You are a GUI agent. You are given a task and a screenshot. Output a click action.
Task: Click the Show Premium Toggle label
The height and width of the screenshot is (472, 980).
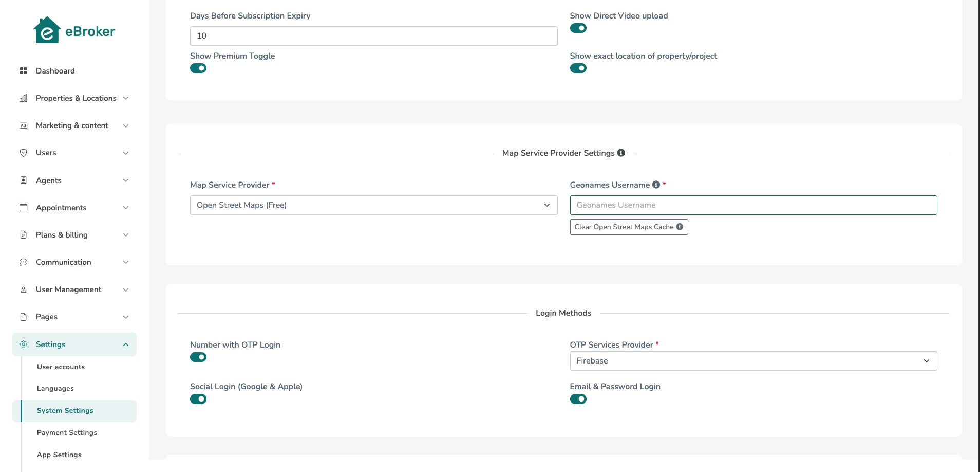click(x=232, y=56)
